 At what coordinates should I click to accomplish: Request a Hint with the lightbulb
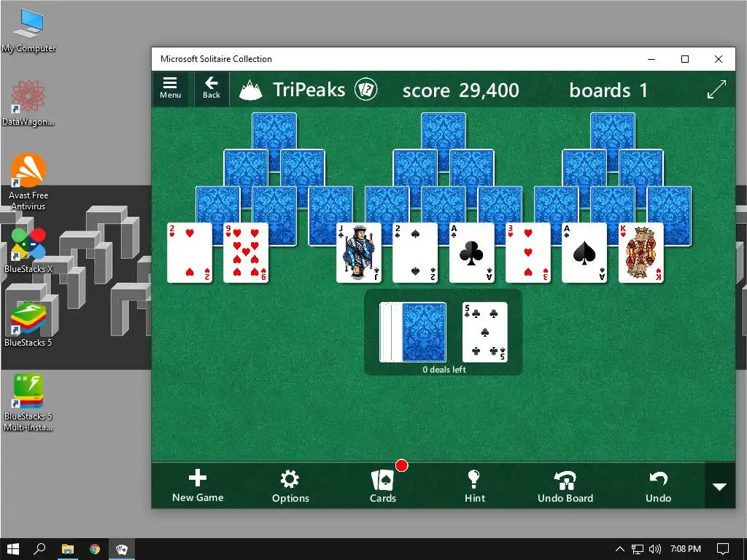(474, 486)
